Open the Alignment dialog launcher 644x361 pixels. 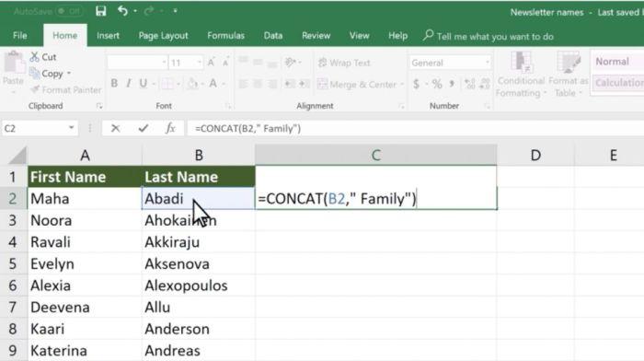401,106
